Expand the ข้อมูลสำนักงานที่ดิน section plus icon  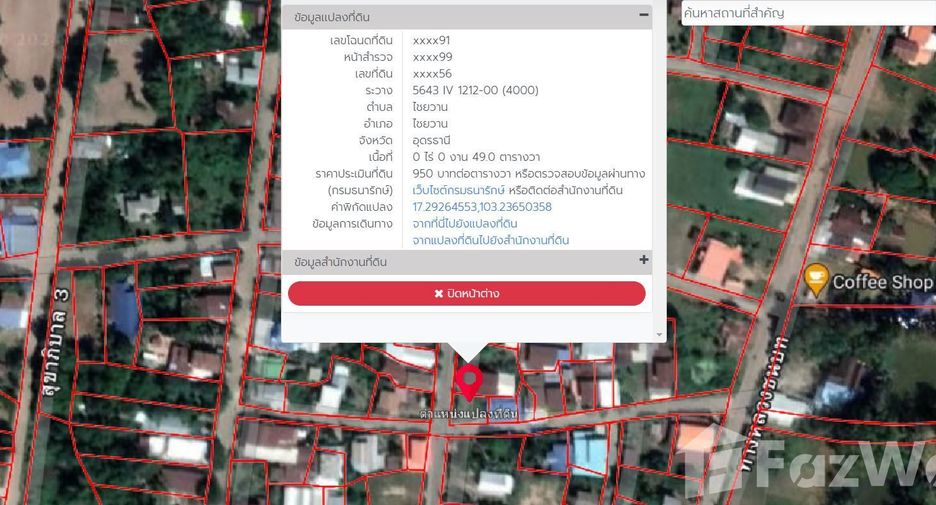point(644,260)
